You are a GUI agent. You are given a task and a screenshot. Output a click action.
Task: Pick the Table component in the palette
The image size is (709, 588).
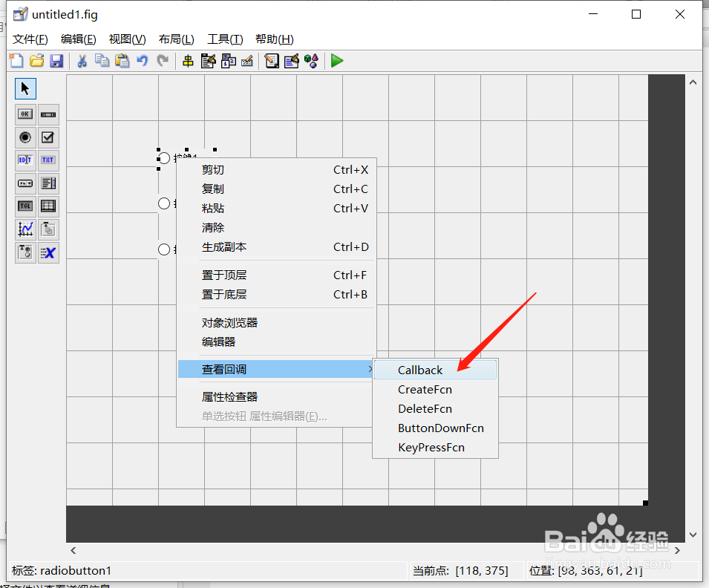(x=48, y=206)
